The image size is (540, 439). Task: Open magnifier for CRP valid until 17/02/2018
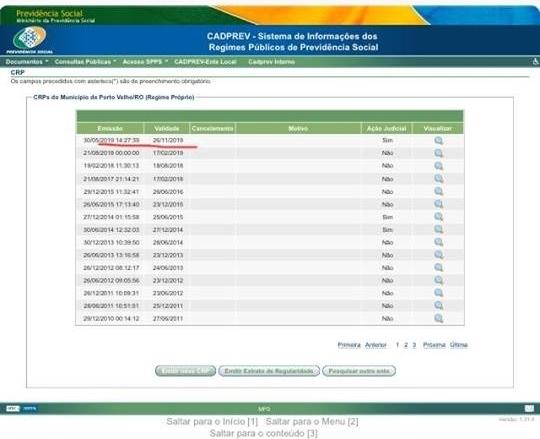coord(438,178)
